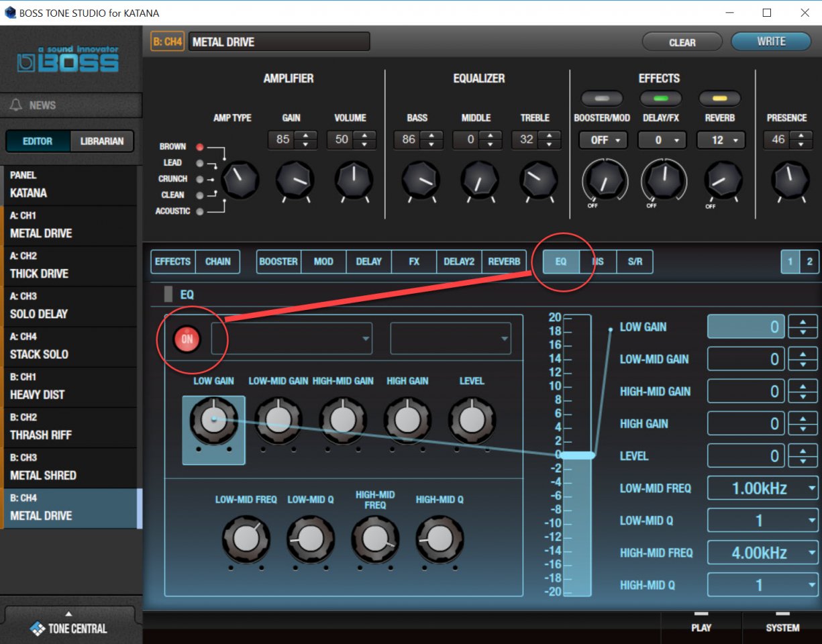The height and width of the screenshot is (644, 822).
Task: Select the High Gain EQ knob
Action: (x=407, y=421)
